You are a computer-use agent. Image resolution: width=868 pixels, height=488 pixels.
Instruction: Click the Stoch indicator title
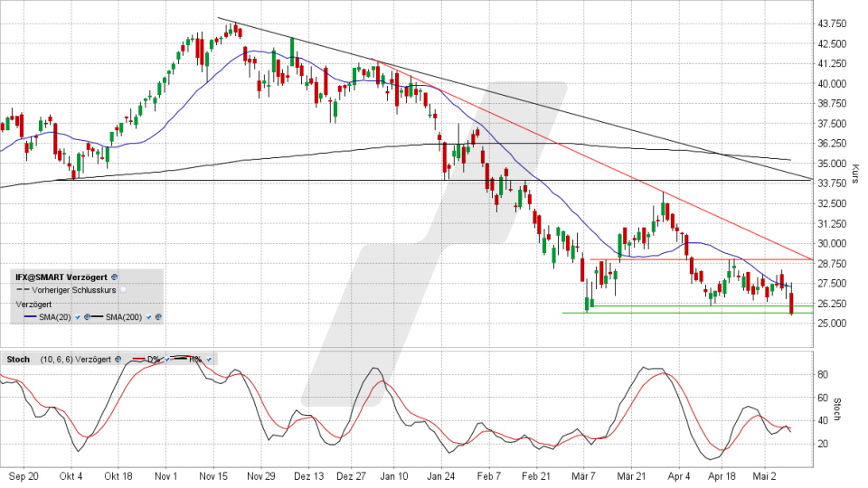[x=18, y=359]
